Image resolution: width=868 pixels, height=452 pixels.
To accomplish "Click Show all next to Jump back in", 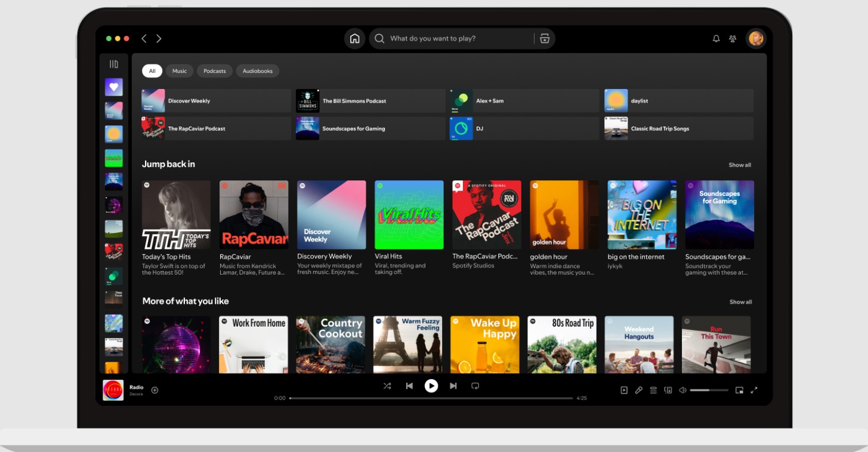I will 739,165.
